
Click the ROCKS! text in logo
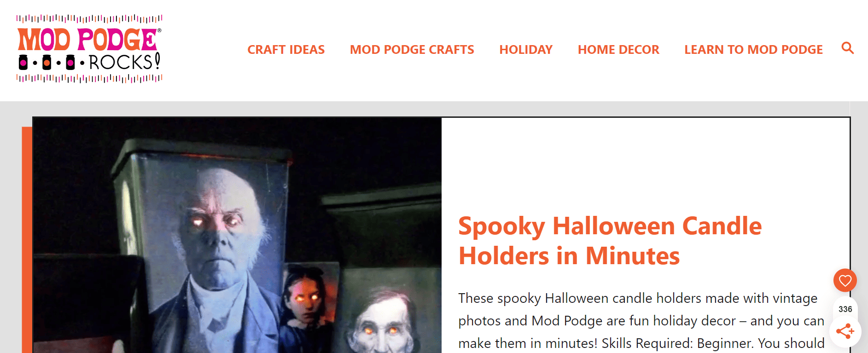[124, 62]
